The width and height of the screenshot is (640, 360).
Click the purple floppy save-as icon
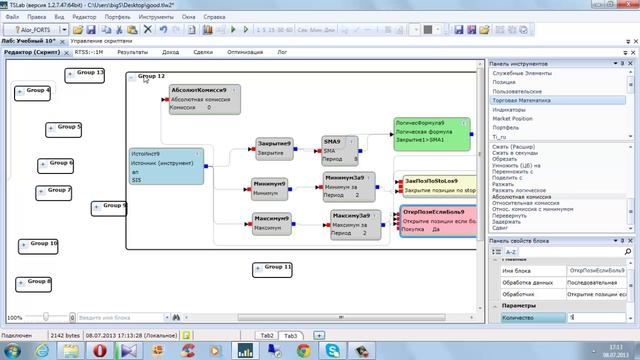[x=471, y=30]
